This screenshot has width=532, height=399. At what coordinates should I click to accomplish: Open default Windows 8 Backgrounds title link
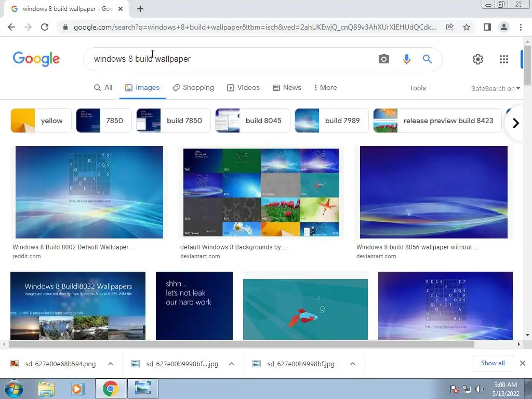pos(234,247)
